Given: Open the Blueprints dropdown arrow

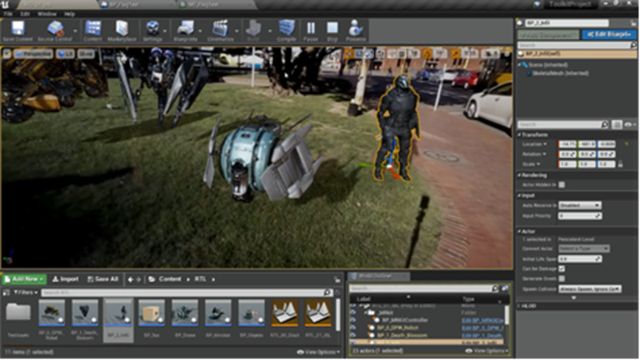Looking at the screenshot, I should point(200,31).
